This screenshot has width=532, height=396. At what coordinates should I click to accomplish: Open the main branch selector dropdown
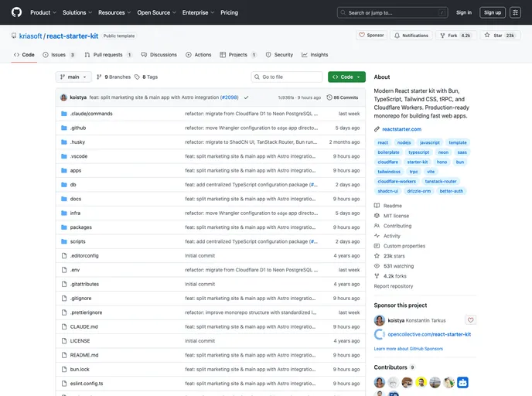(73, 77)
